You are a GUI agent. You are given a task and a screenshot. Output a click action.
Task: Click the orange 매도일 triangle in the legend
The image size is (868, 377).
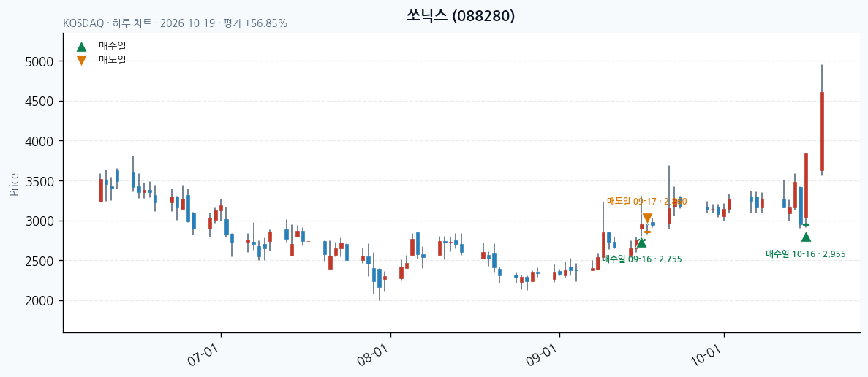click(x=81, y=60)
